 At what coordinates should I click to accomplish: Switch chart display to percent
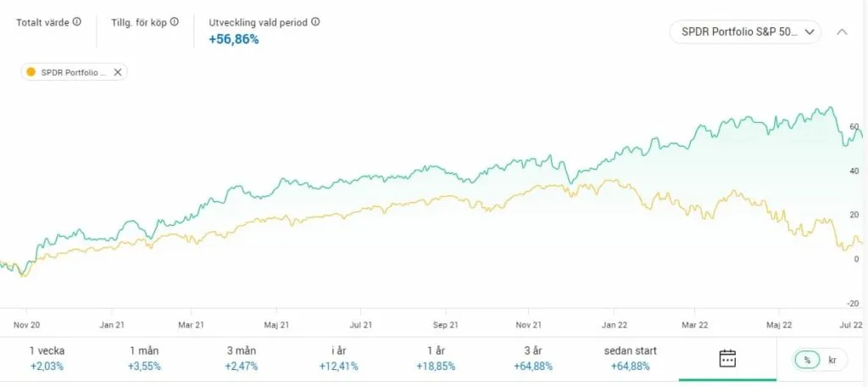pyautogui.click(x=808, y=360)
